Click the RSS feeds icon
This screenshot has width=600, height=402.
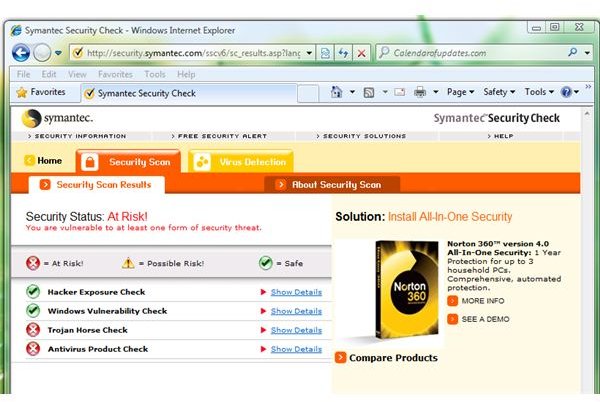pos(369,92)
